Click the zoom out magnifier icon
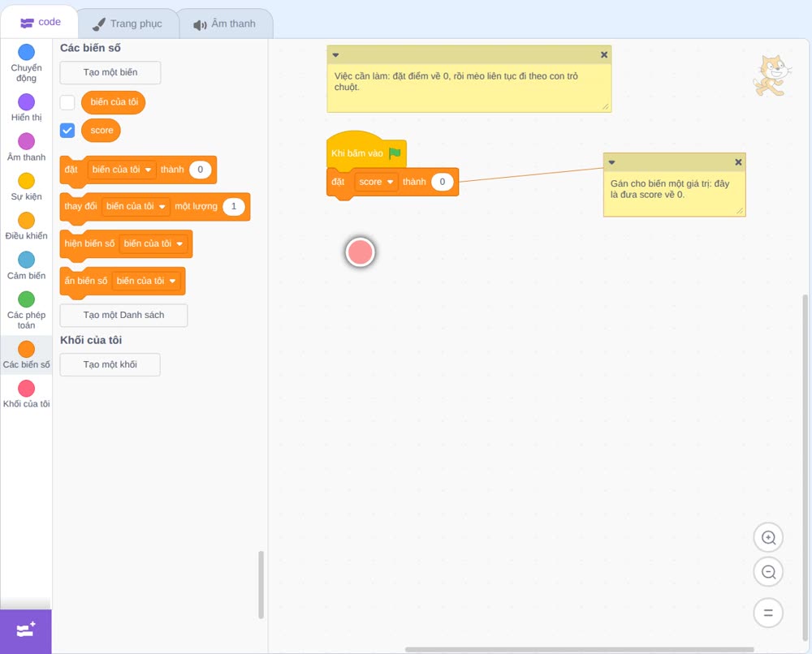 coord(768,572)
